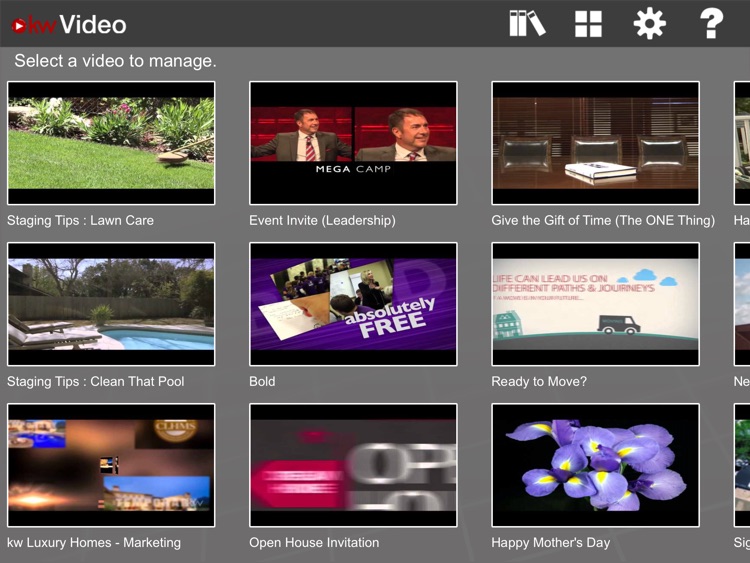Viewport: 750px width, 563px height.
Task: Select kw Luxury Homes Marketing thumbnail
Action: (x=111, y=465)
